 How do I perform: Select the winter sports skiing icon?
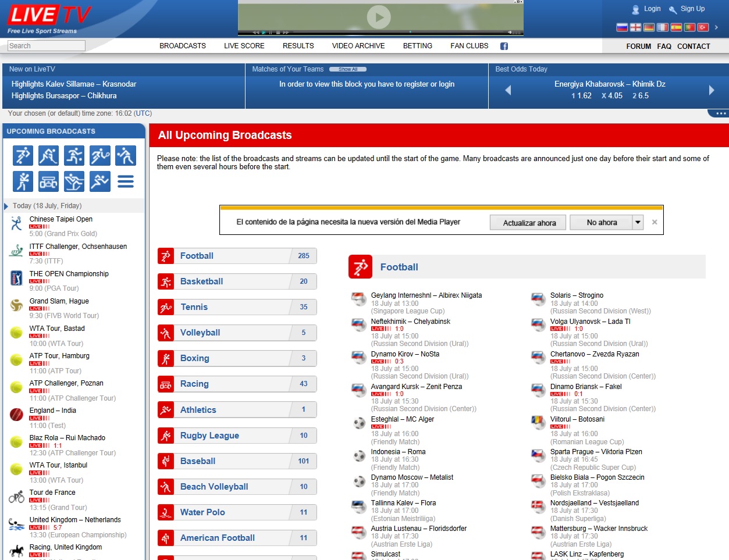[x=74, y=181]
